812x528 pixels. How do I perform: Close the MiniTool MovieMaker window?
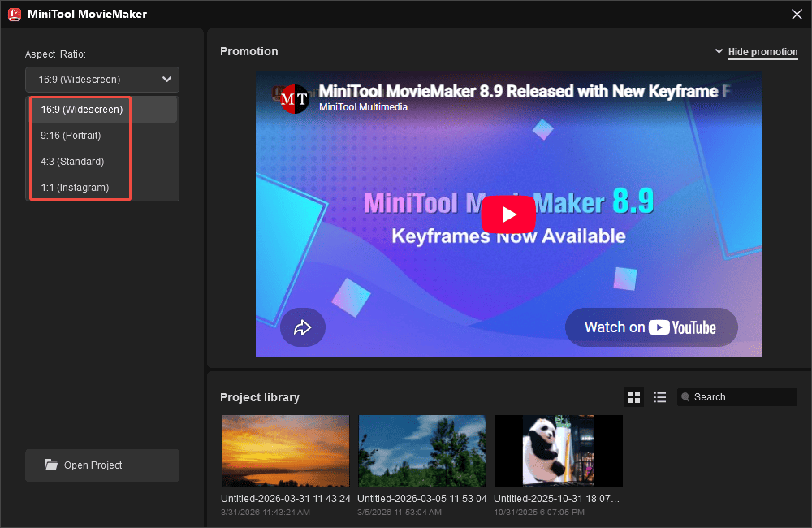coord(797,14)
